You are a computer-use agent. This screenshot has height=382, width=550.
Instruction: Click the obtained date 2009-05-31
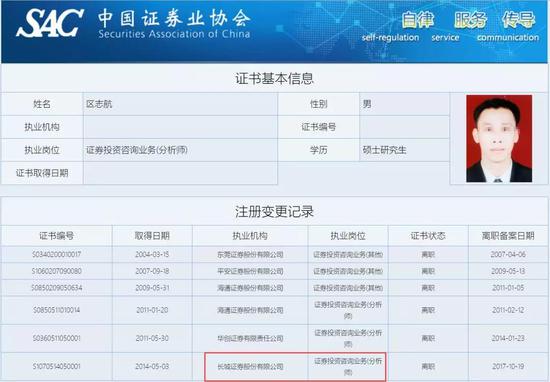(152, 288)
